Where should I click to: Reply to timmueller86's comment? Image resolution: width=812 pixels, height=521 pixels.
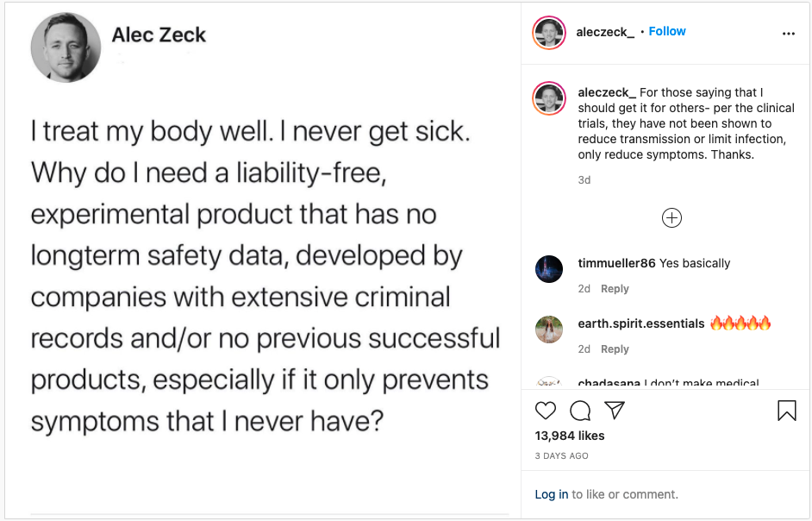615,288
